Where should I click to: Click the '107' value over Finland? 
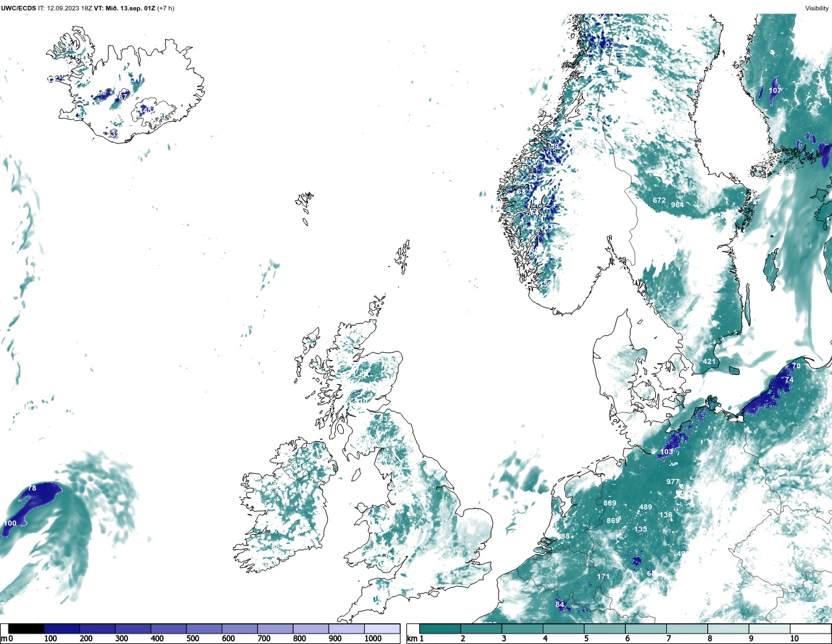tap(775, 90)
